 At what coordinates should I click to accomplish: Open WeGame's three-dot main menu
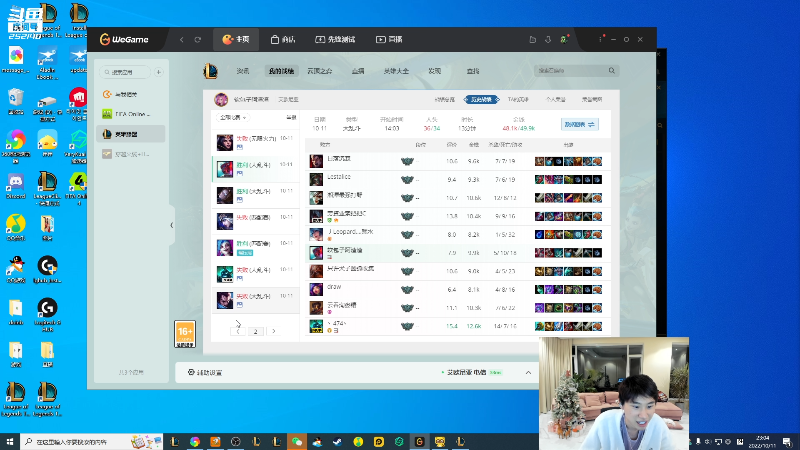pyautogui.click(x=601, y=39)
